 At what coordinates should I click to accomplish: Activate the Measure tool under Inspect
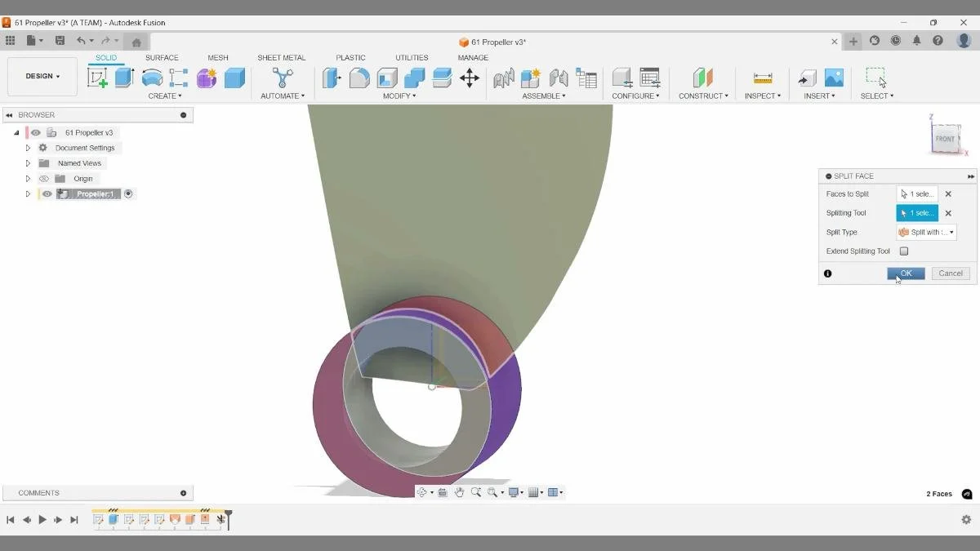[762, 78]
